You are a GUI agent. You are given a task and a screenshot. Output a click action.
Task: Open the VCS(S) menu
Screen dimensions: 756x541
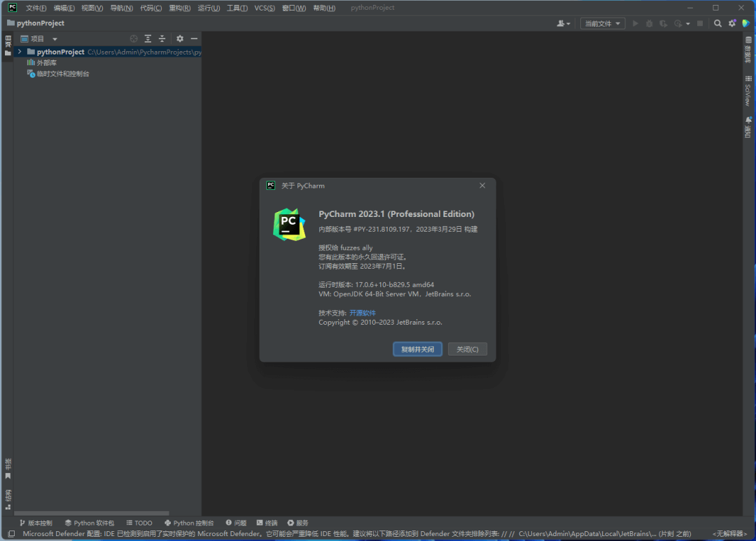click(265, 8)
